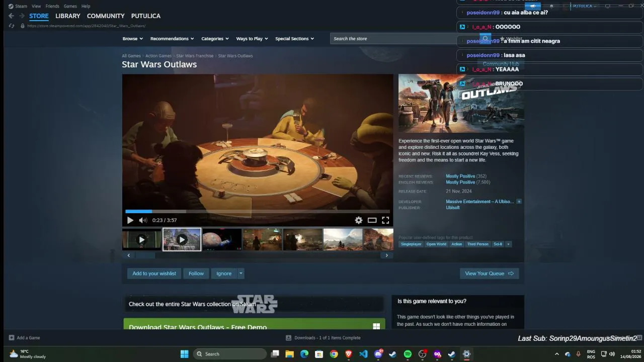This screenshot has height=362, width=644.
Task: Open Spotify from the taskbar
Action: [x=408, y=354]
